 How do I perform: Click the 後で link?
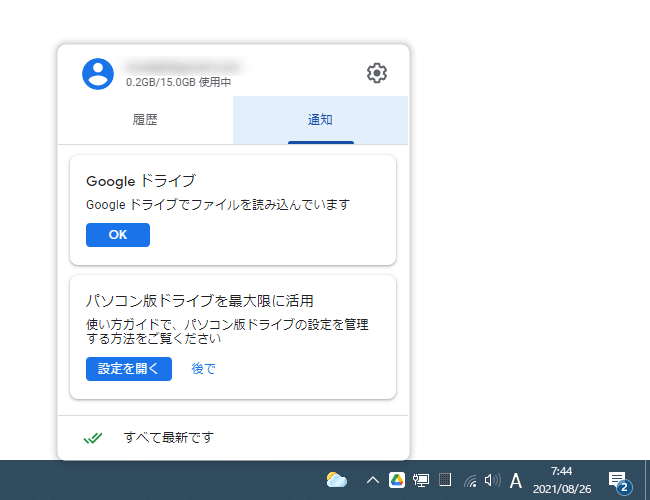[203, 369]
